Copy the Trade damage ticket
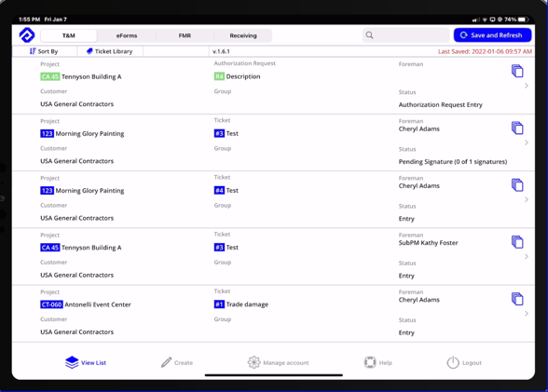The image size is (548, 392). click(x=517, y=299)
